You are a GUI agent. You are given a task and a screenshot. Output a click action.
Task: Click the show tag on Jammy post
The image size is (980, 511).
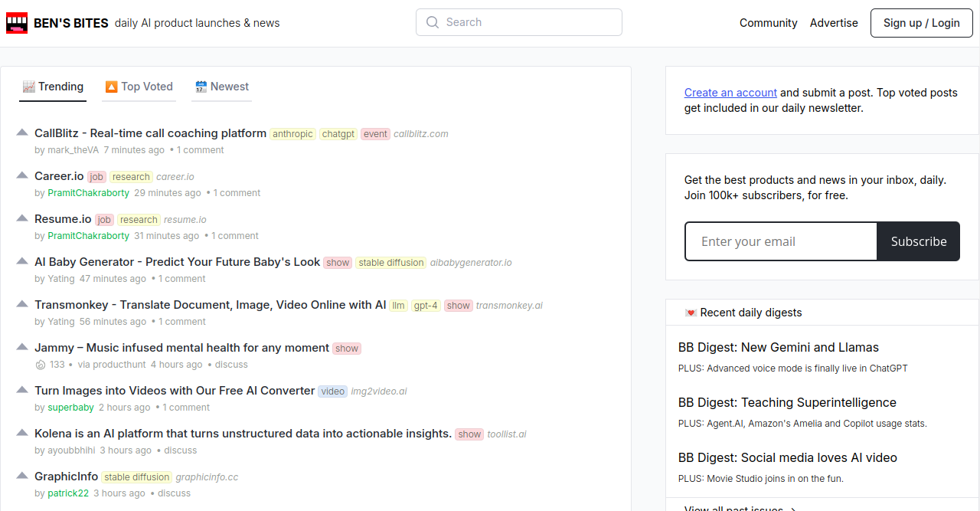pos(347,349)
